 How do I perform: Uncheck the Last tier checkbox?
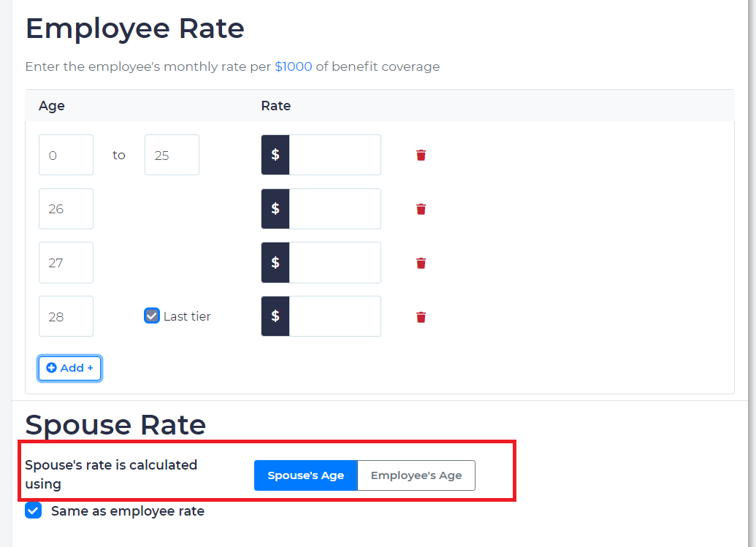click(152, 316)
